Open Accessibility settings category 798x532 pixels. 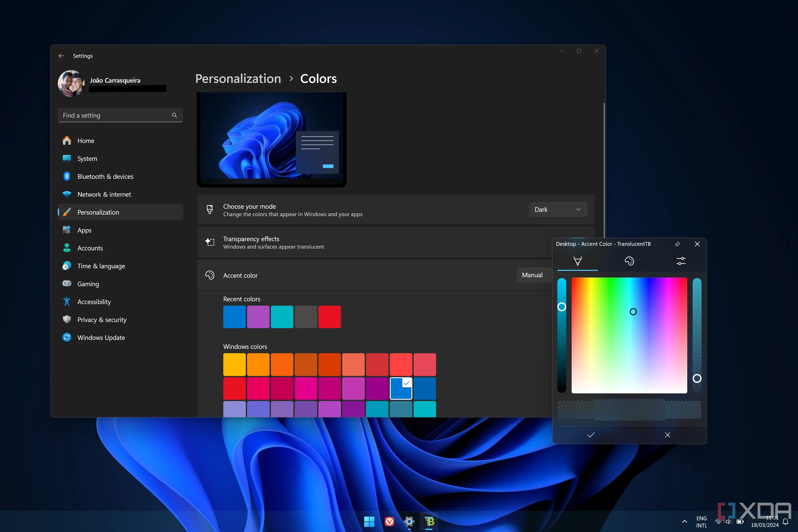coord(120,302)
